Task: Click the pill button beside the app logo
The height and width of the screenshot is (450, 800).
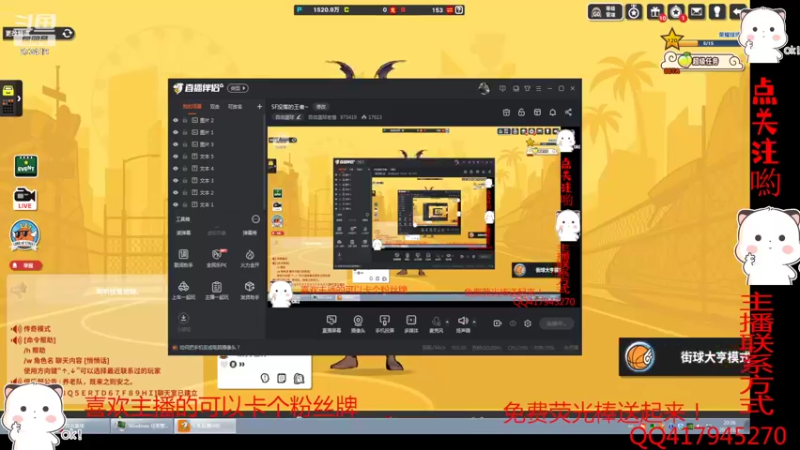Action: pos(238,88)
